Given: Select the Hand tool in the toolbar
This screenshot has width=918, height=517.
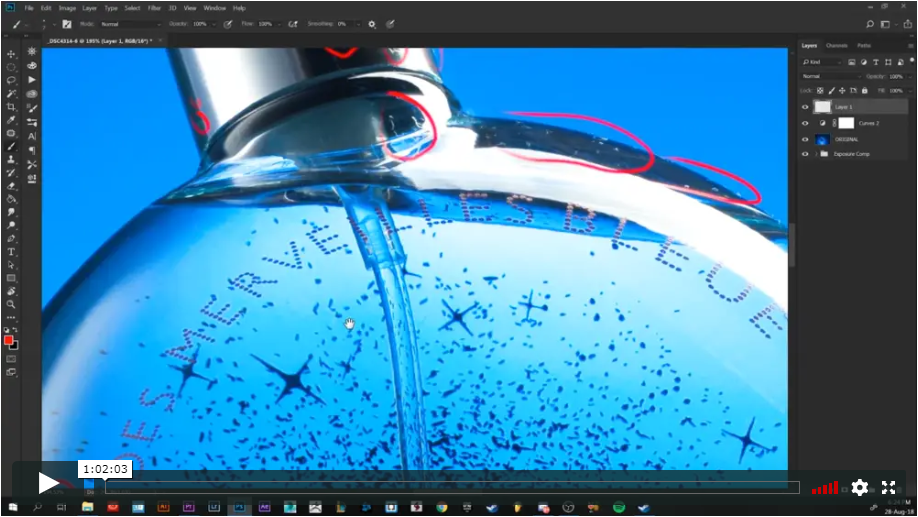Looking at the screenshot, I should pos(11,291).
